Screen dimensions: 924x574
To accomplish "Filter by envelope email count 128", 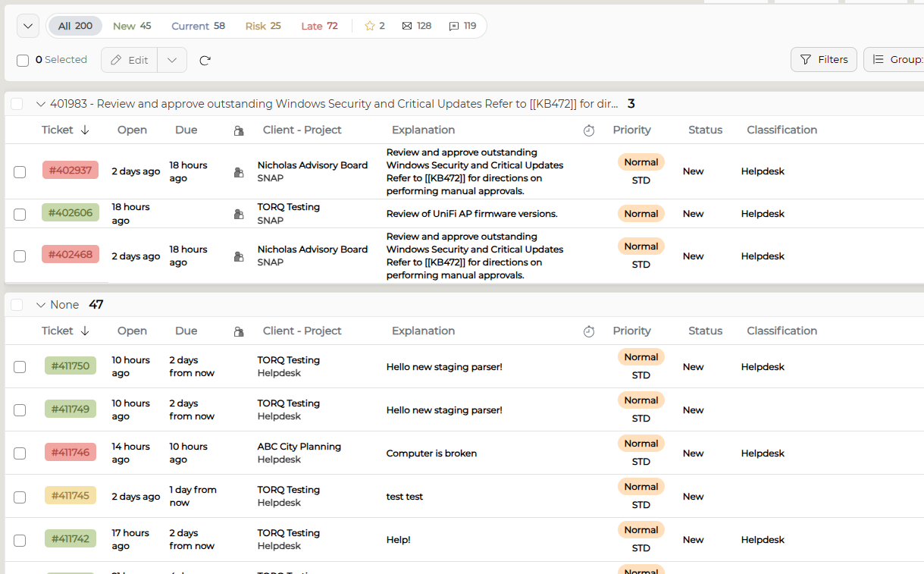I will coord(416,26).
